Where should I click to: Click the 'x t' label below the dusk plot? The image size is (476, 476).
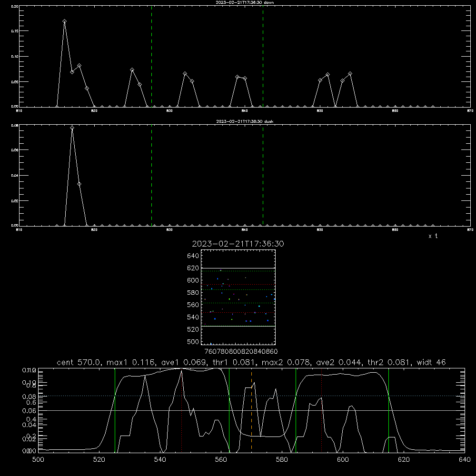click(433, 236)
